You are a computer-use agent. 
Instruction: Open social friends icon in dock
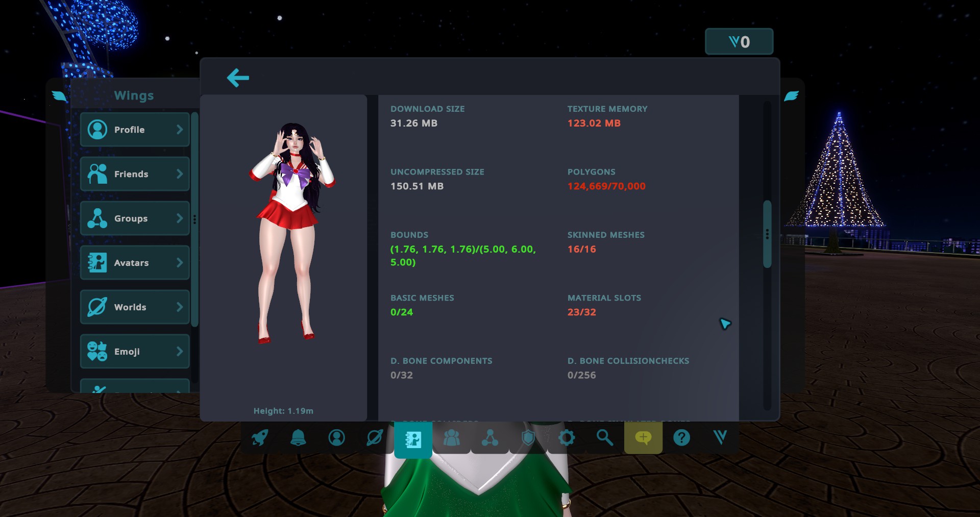click(x=452, y=437)
